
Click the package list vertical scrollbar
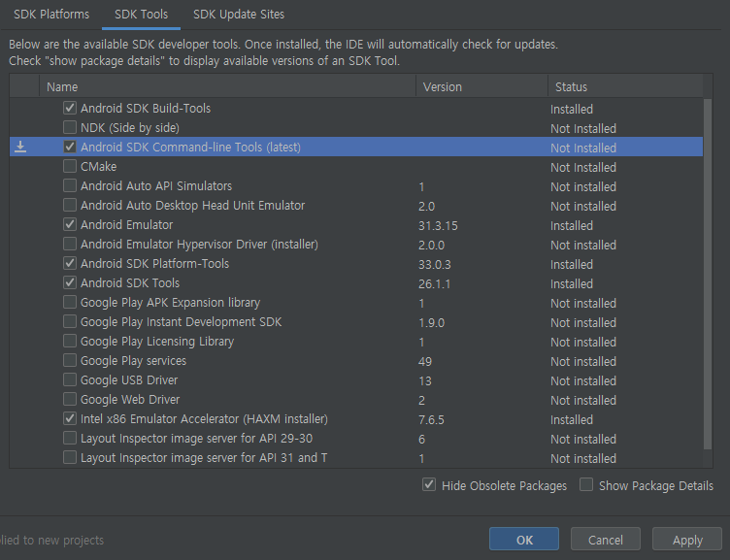coord(708,274)
